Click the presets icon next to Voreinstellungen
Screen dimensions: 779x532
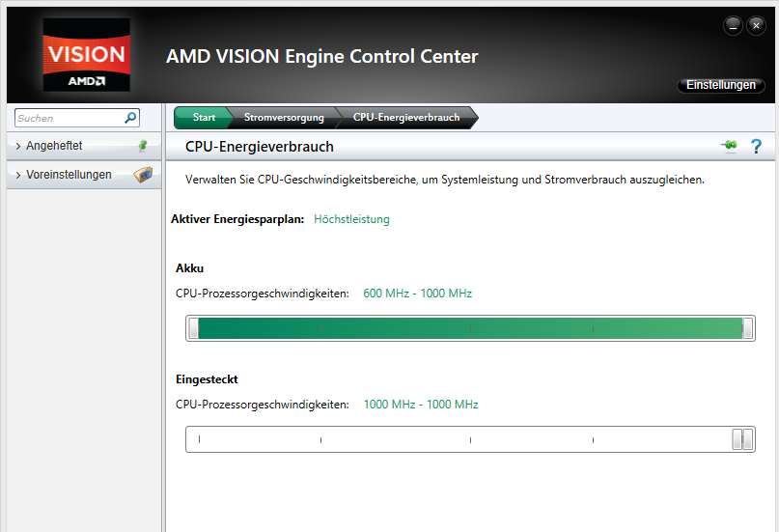click(143, 175)
